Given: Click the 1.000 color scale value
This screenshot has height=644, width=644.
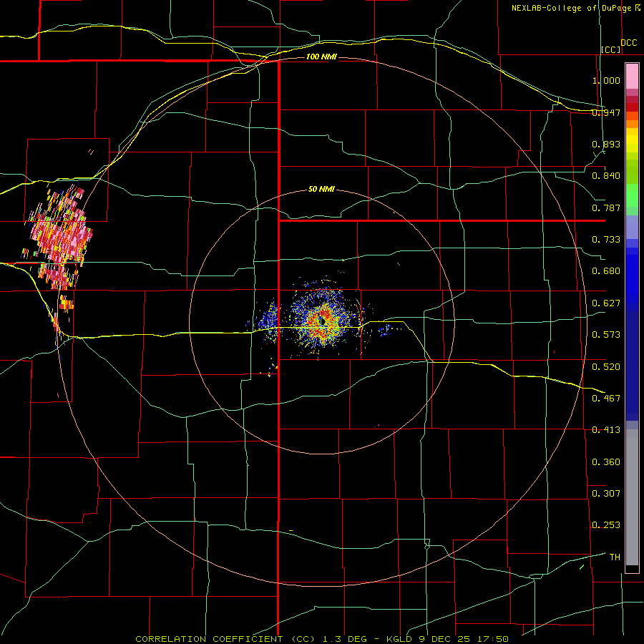Looking at the screenshot, I should [x=606, y=80].
